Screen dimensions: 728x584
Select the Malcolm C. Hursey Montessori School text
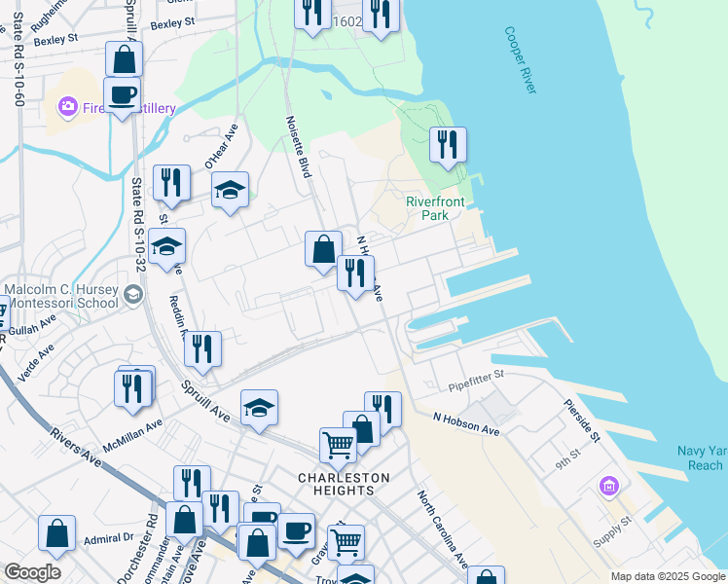pos(62,296)
